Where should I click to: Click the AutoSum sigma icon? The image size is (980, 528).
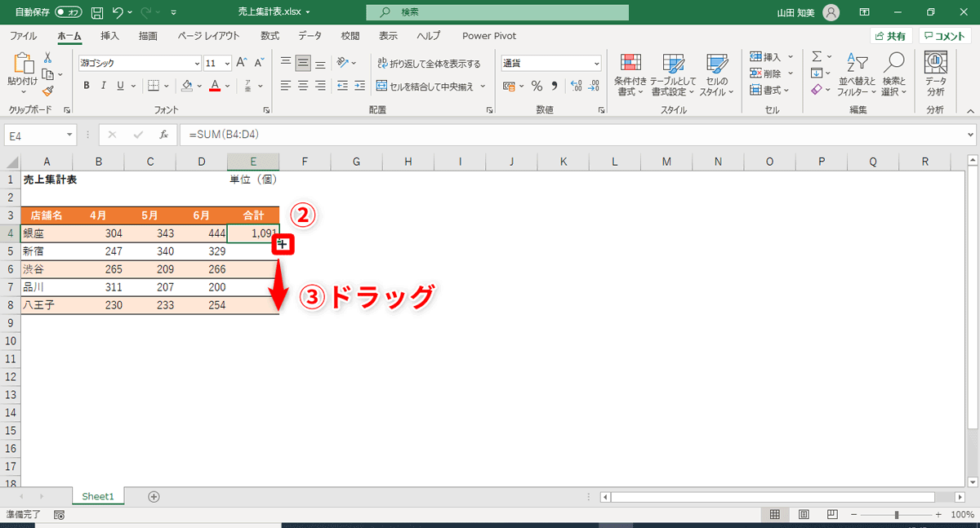point(817,57)
